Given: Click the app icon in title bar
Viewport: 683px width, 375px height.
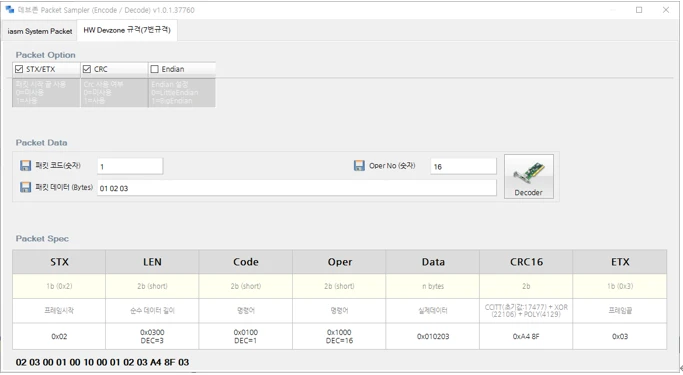Looking at the screenshot, I should click(10, 10).
